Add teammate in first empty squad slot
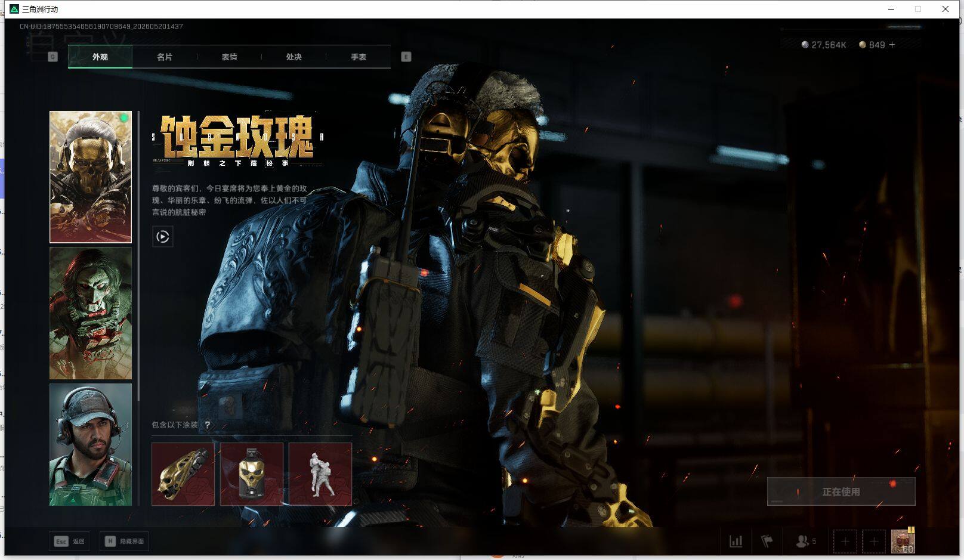This screenshot has height=560, width=964. click(x=845, y=542)
